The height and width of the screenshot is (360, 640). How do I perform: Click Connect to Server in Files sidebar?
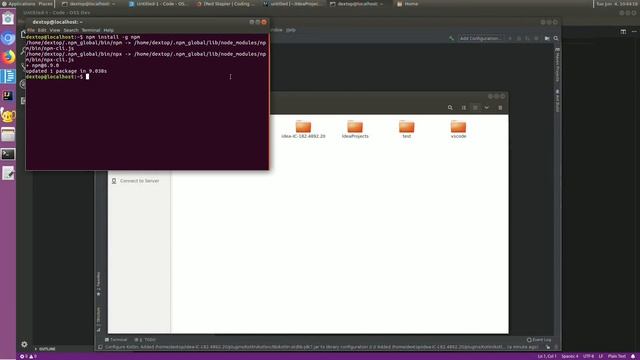point(136,181)
